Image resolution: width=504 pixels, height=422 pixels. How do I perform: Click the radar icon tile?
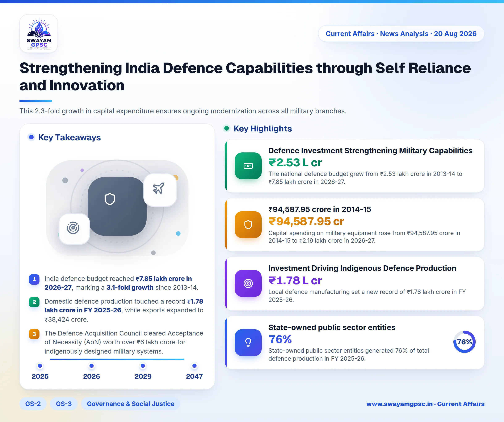click(74, 229)
